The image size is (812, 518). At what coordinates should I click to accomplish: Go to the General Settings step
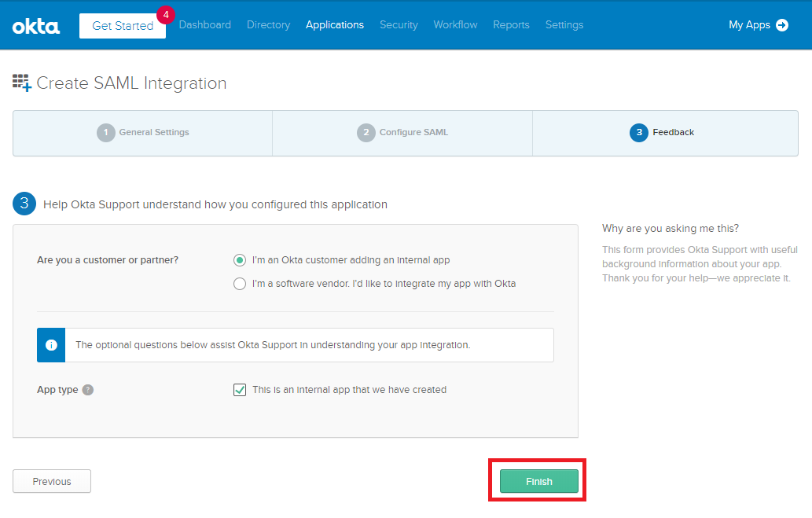pos(143,133)
